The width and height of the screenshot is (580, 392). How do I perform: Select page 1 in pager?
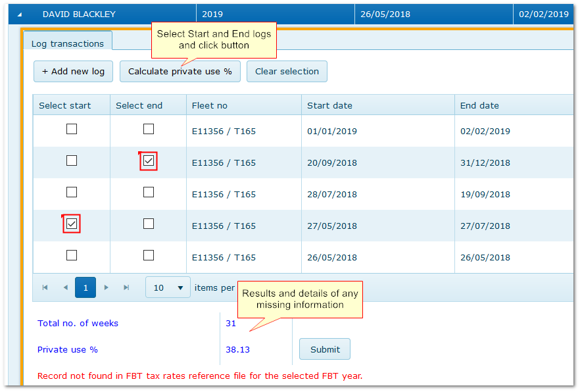[x=85, y=287]
